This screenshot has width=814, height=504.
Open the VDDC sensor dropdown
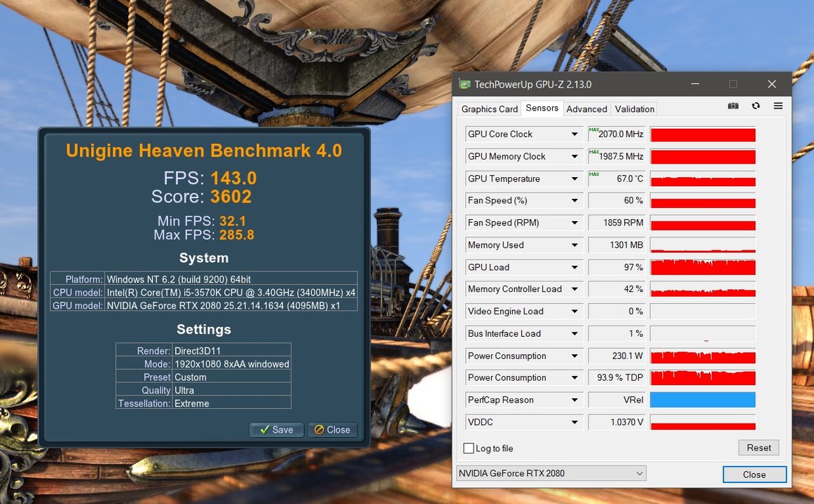tap(574, 423)
